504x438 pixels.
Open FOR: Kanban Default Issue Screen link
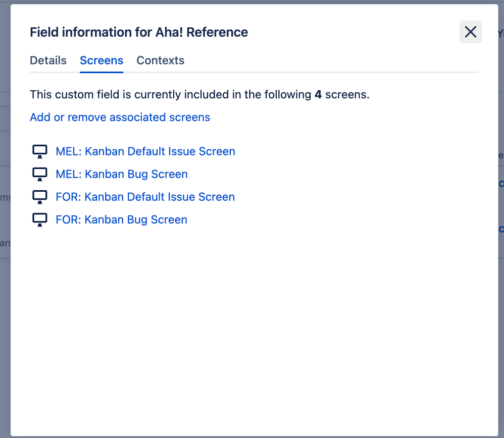(145, 197)
